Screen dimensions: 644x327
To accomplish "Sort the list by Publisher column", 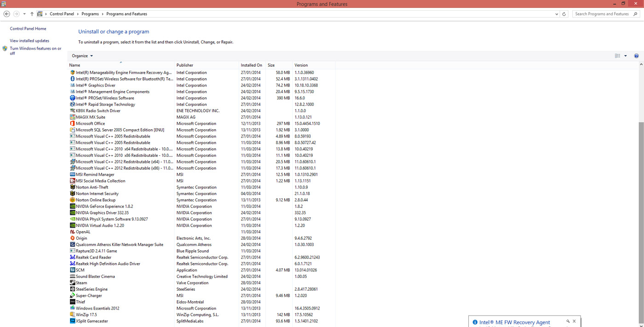I will (x=207, y=65).
